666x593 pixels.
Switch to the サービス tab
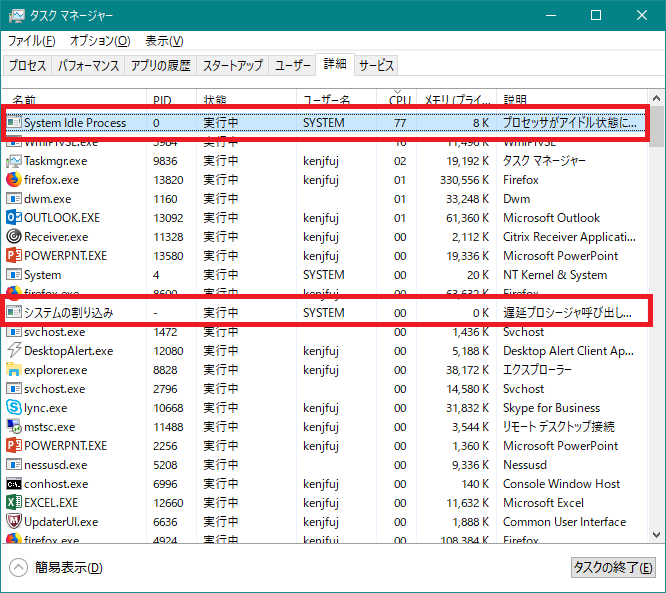tap(376, 65)
